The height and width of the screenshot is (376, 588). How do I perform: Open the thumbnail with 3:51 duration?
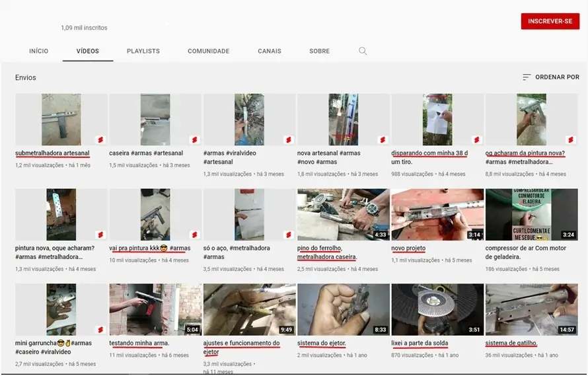point(437,309)
